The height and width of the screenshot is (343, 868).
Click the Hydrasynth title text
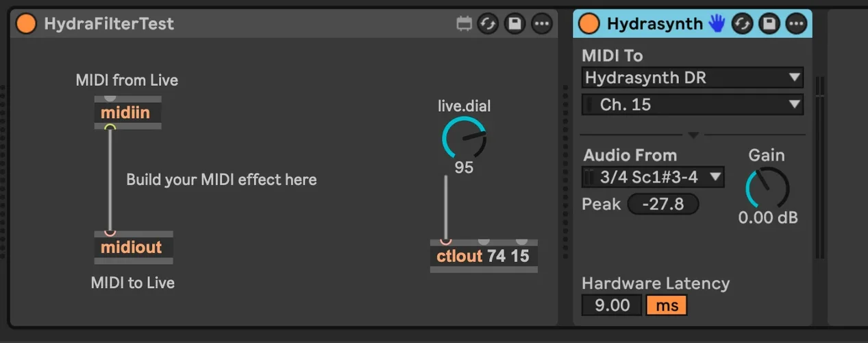click(x=654, y=24)
